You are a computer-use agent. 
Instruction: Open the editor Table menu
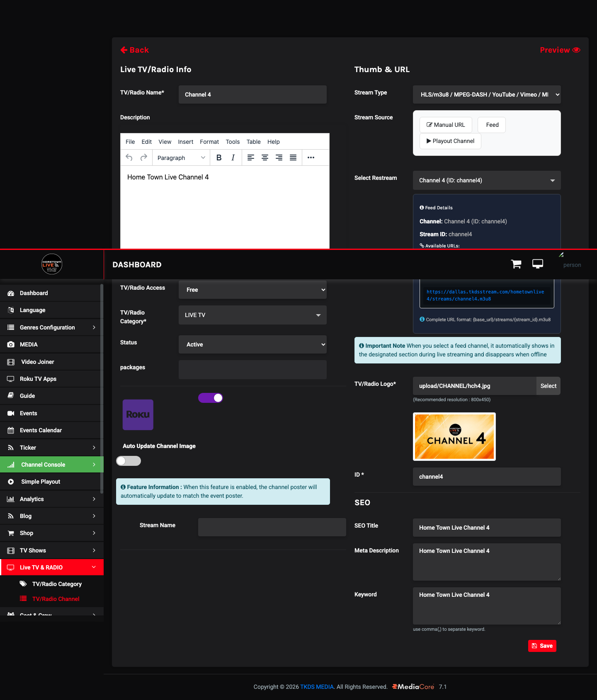[253, 142]
